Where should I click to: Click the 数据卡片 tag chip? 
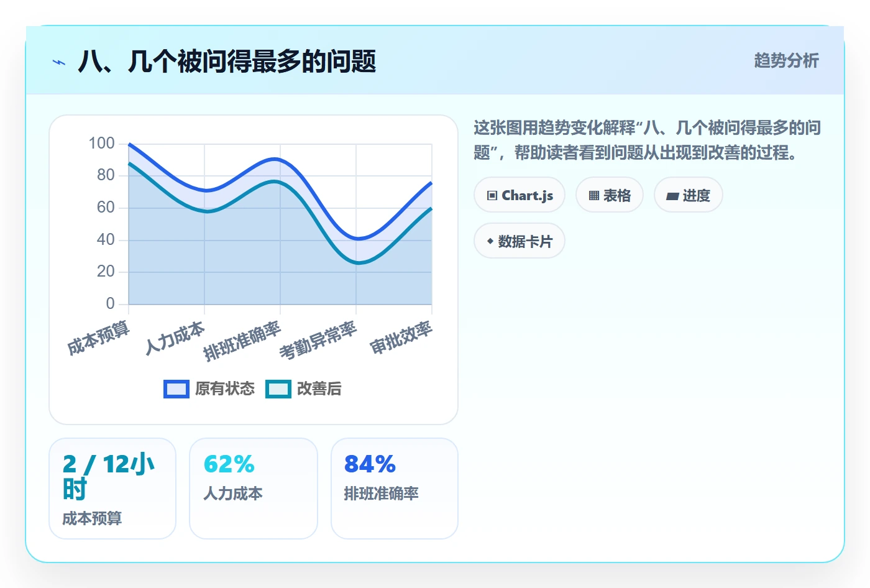(x=520, y=241)
